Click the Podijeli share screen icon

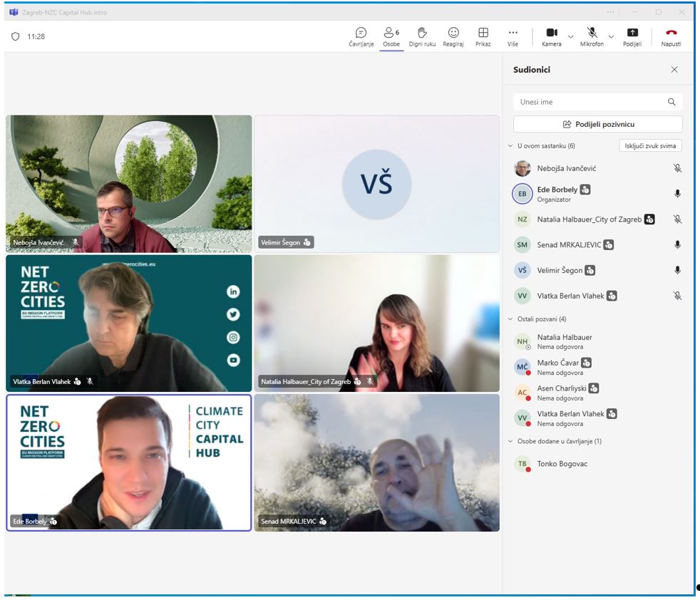(x=632, y=33)
